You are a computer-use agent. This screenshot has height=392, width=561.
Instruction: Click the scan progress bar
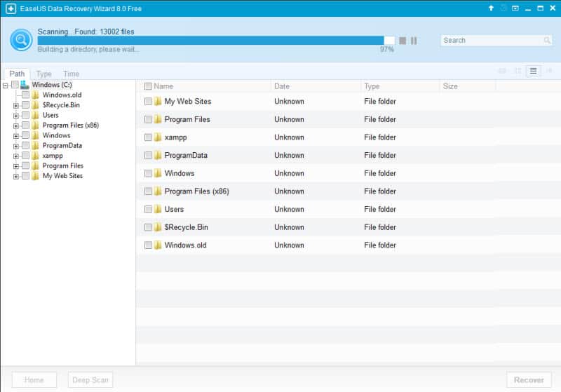(210, 41)
